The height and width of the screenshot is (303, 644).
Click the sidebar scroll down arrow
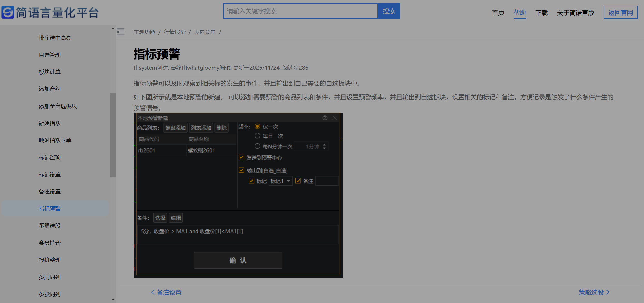pyautogui.click(x=113, y=300)
